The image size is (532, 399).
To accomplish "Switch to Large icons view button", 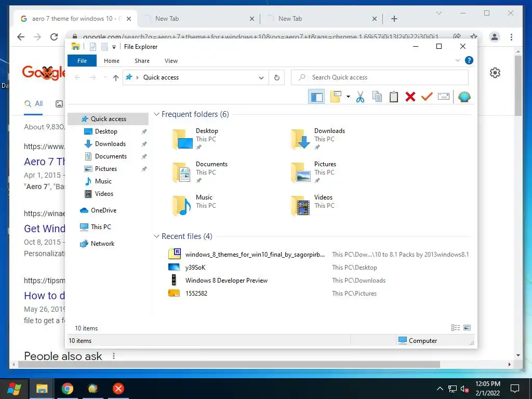I will coord(467,328).
